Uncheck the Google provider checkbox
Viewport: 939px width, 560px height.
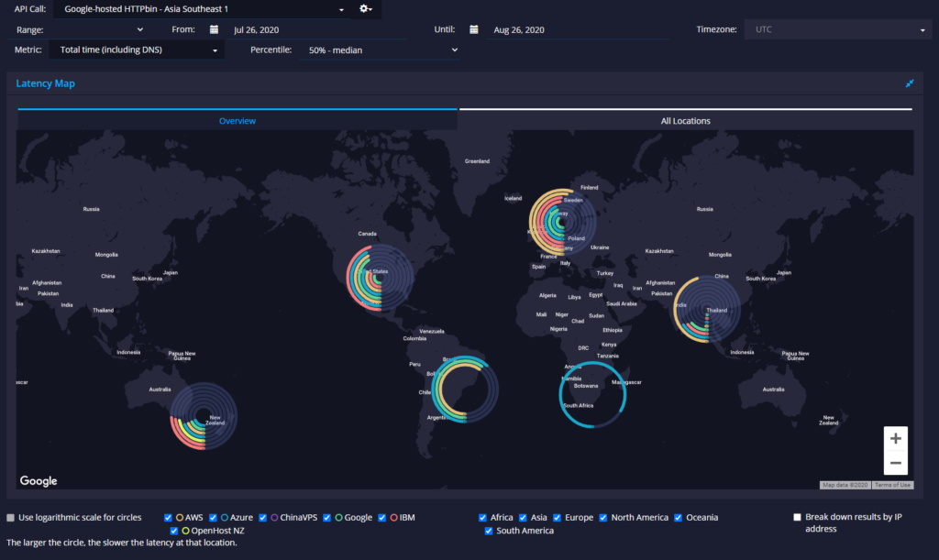pyautogui.click(x=327, y=518)
